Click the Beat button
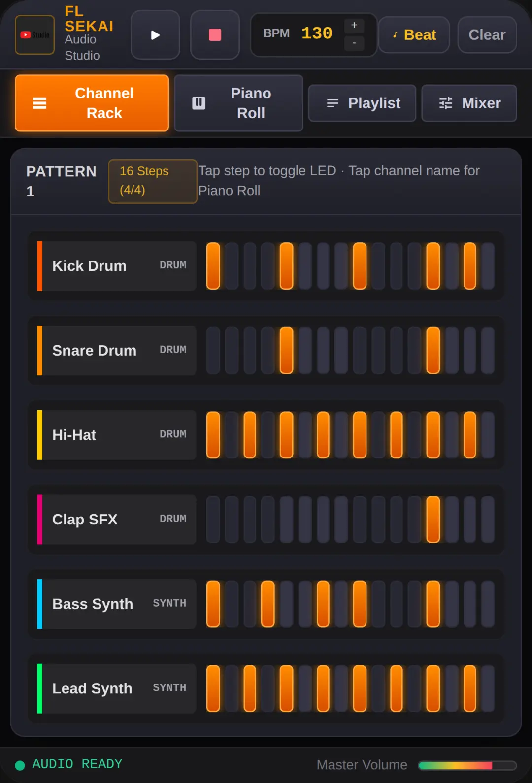 (x=414, y=35)
